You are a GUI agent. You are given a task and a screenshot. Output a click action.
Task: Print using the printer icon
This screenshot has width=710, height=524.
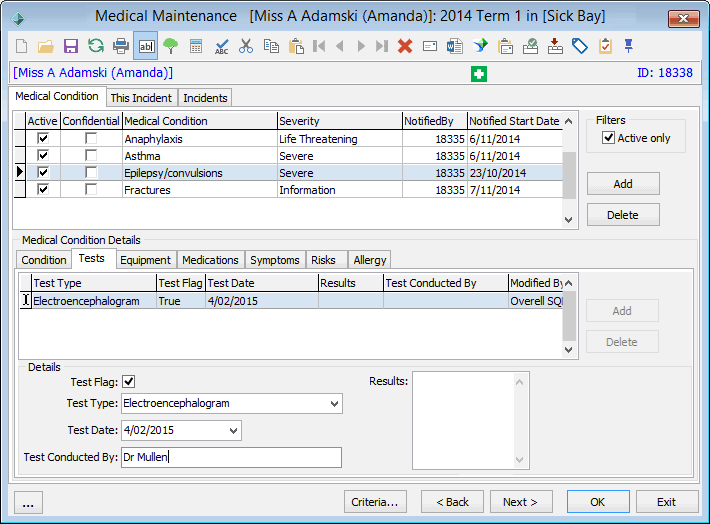click(121, 46)
